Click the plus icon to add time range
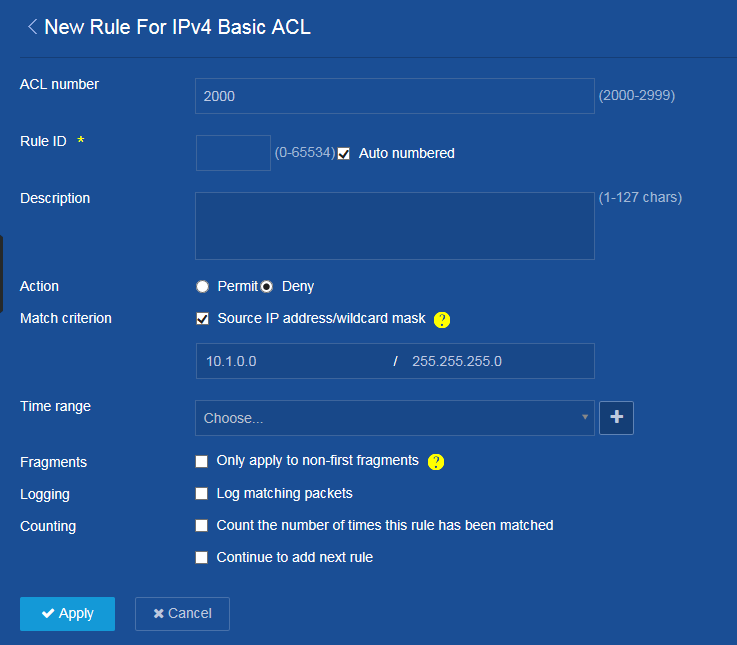 (x=616, y=418)
